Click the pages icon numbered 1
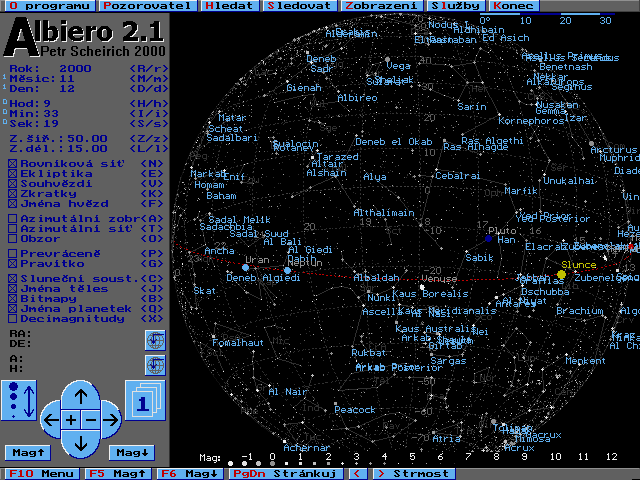 [145, 400]
